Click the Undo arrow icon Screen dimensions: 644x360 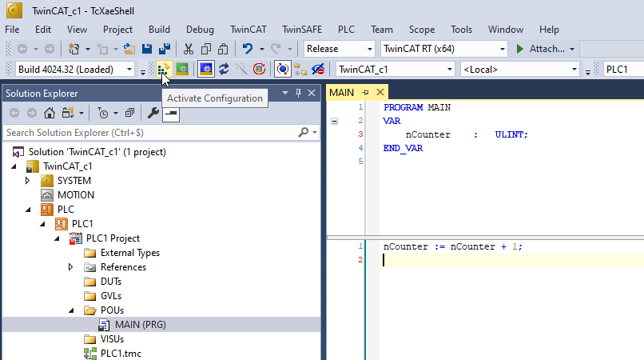click(248, 49)
